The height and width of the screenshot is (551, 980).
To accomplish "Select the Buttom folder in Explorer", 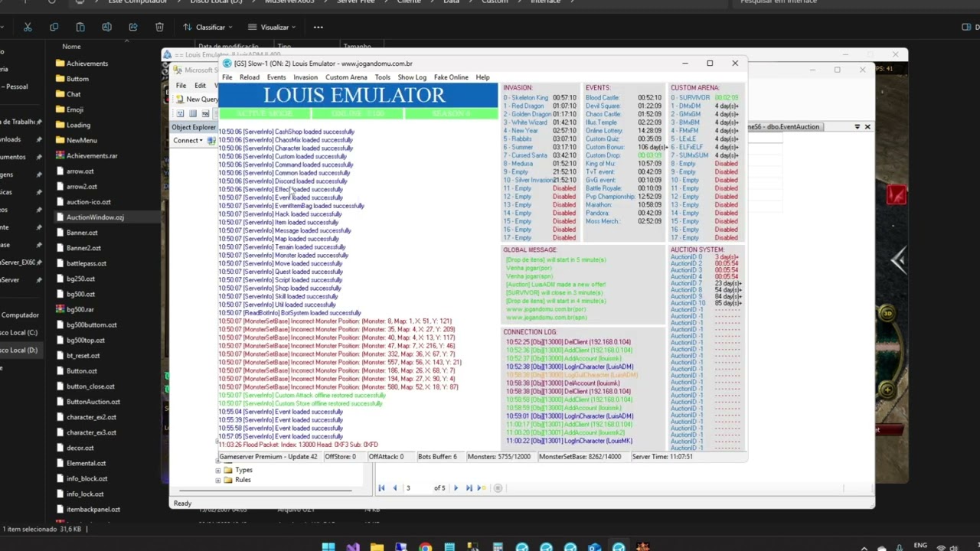I will tap(77, 79).
